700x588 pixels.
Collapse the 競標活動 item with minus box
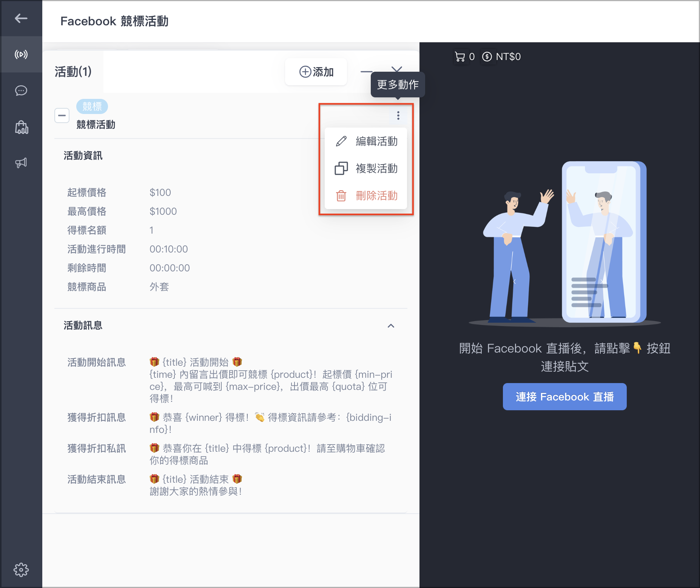(x=62, y=115)
